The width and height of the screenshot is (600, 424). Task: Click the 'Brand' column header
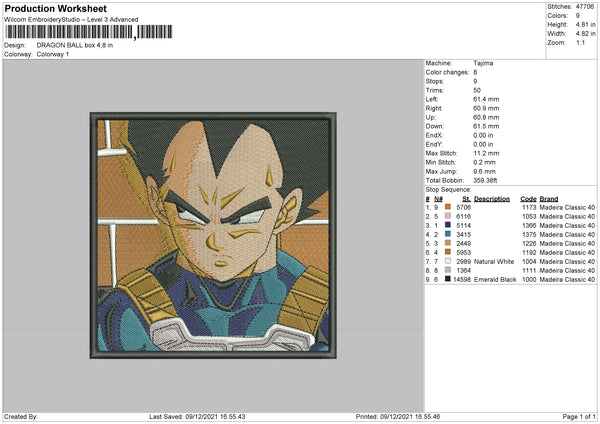[549, 199]
